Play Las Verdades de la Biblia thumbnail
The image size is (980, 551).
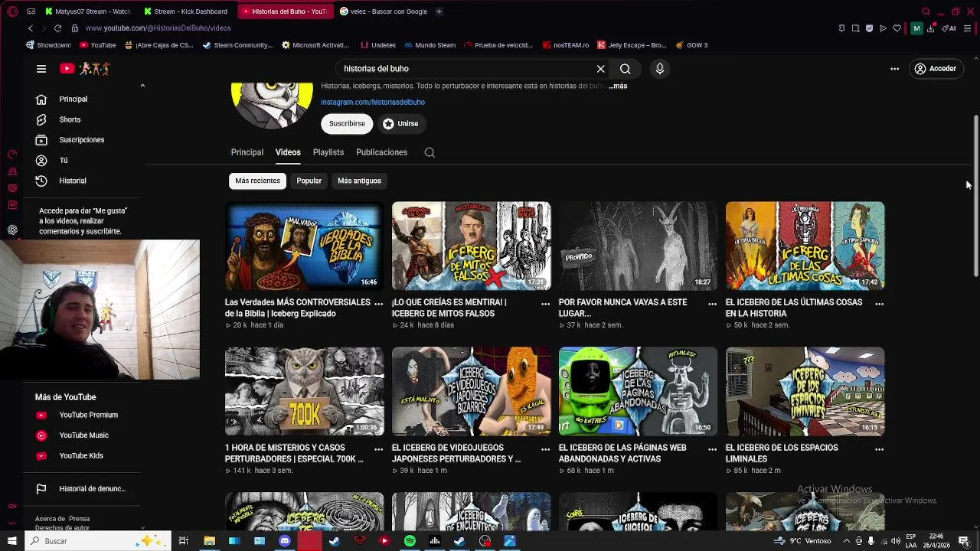tap(304, 246)
